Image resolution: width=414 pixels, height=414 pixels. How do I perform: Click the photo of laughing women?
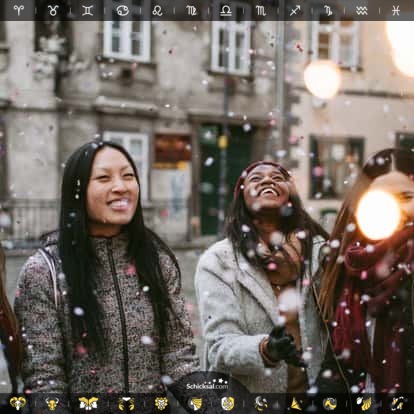(207, 207)
